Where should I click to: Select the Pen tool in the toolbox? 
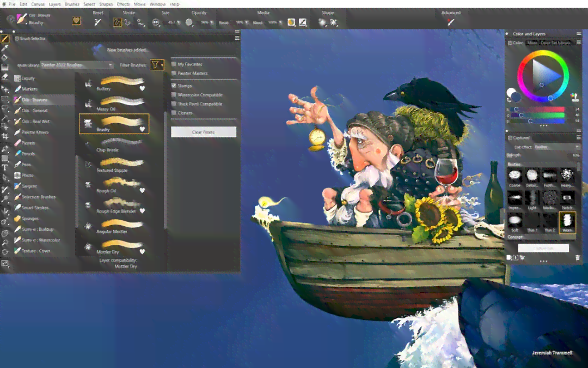pos(4,149)
